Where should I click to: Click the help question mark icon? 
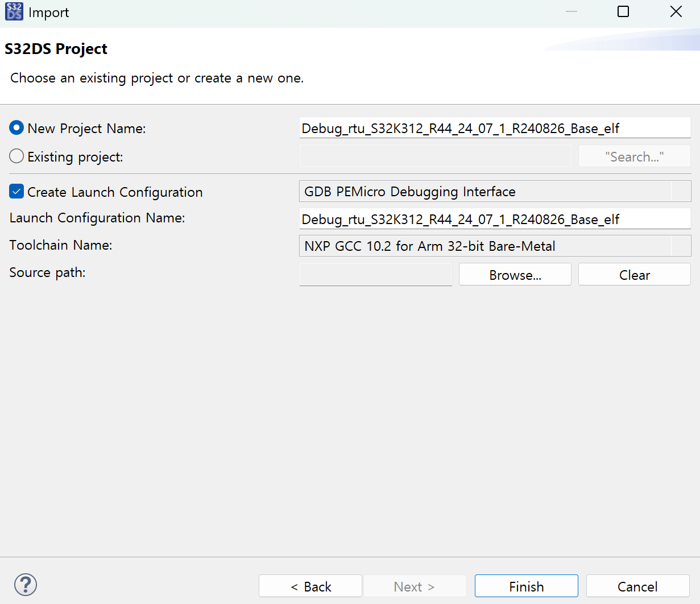point(26,585)
